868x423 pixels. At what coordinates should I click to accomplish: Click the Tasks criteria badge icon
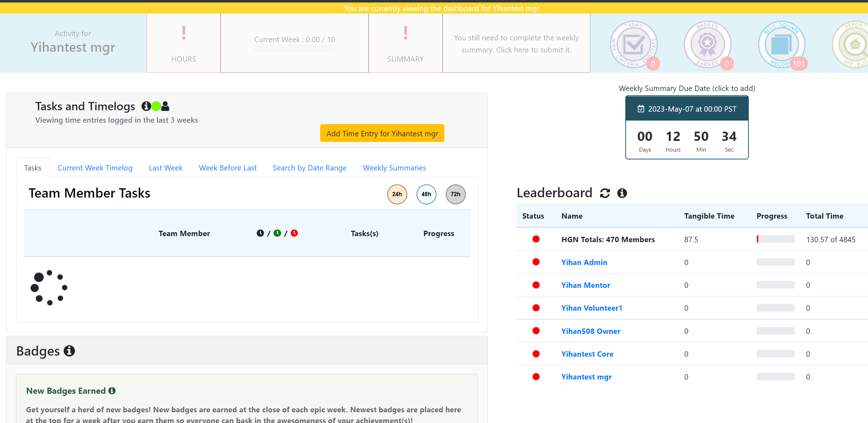pyautogui.click(x=634, y=45)
